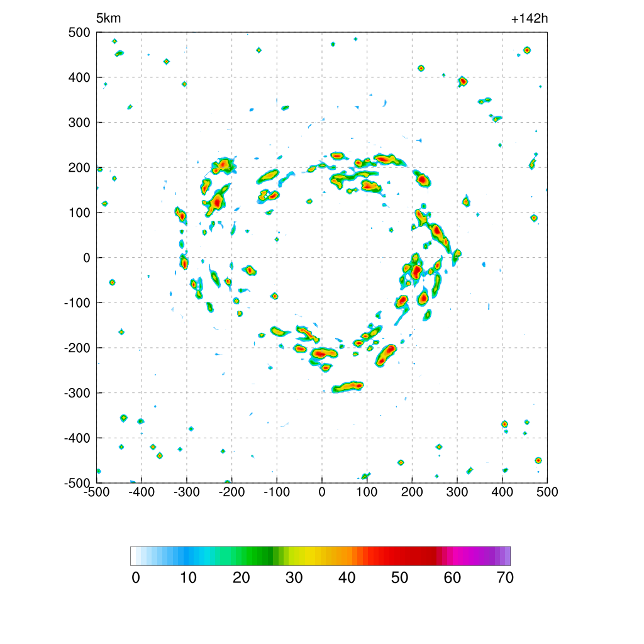Click the x-axis tick label '-100'
Screen dimensions: 644x644
(x=277, y=492)
